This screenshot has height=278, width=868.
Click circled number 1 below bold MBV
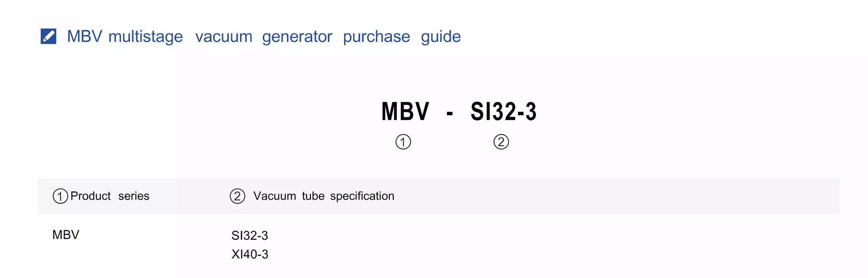pyautogui.click(x=403, y=142)
